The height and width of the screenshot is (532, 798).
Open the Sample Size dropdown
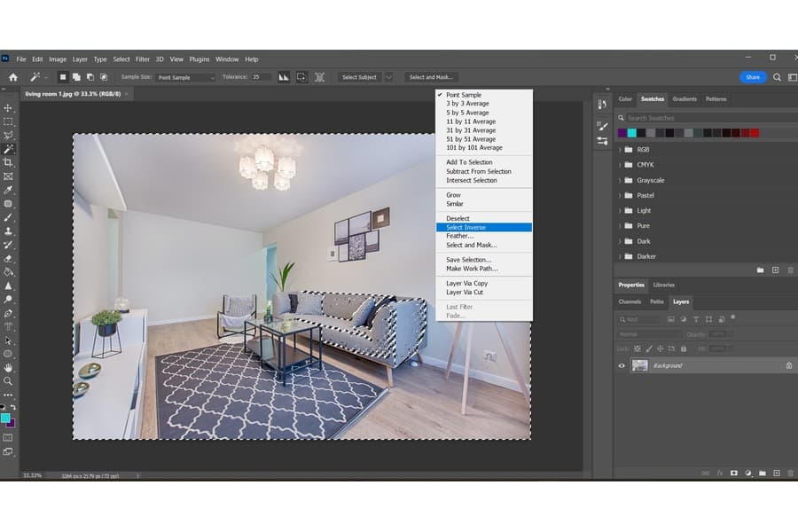coord(186,77)
